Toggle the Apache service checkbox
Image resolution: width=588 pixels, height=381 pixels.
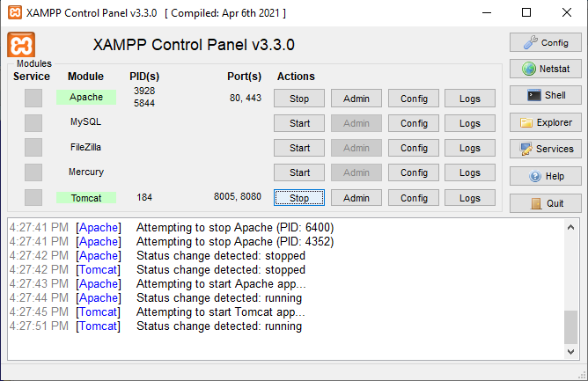[33, 99]
